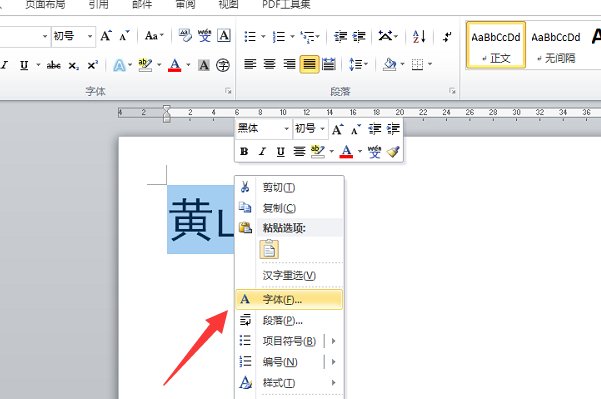Toggle justify alignment in ribbon

click(309, 64)
